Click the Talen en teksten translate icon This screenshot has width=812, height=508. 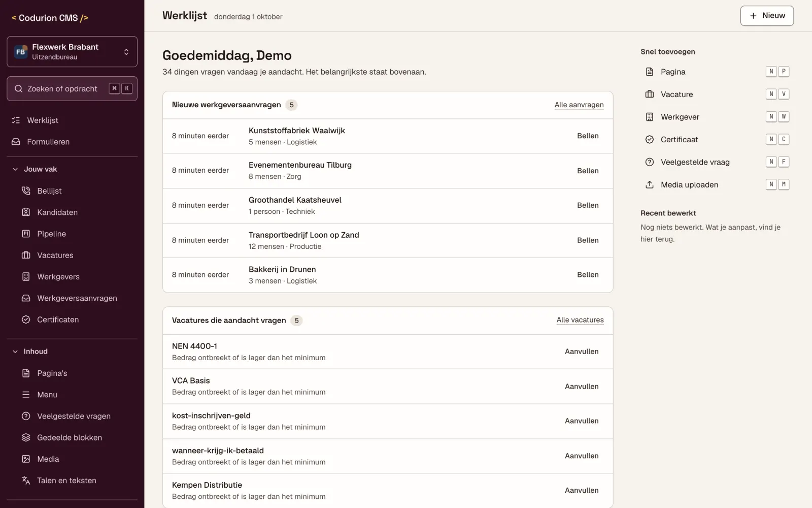(26, 481)
